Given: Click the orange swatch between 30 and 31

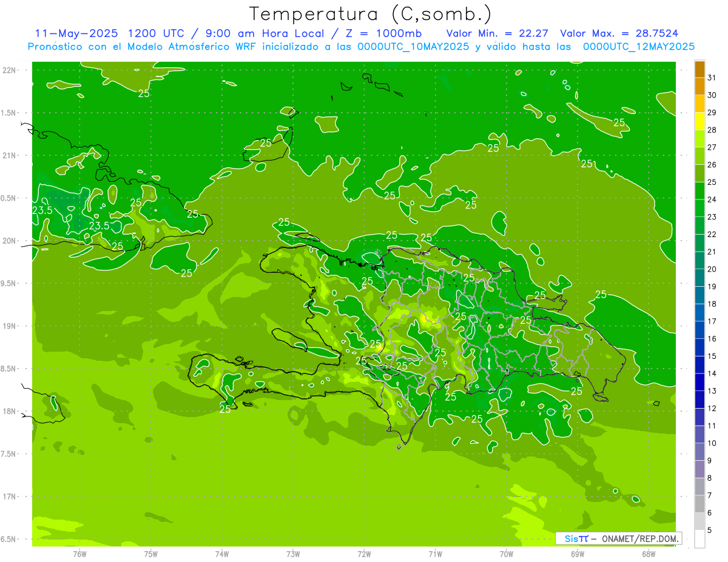Looking at the screenshot, I should (699, 87).
